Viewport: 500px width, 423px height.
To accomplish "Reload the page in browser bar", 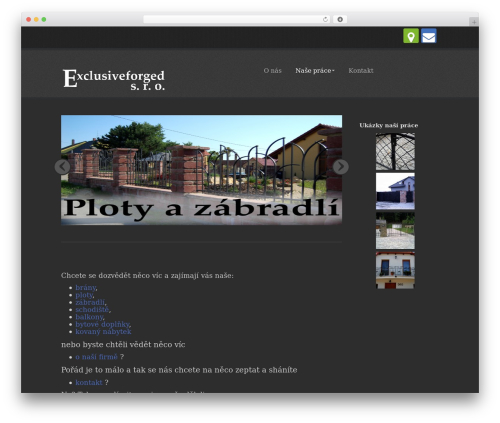I will point(325,20).
